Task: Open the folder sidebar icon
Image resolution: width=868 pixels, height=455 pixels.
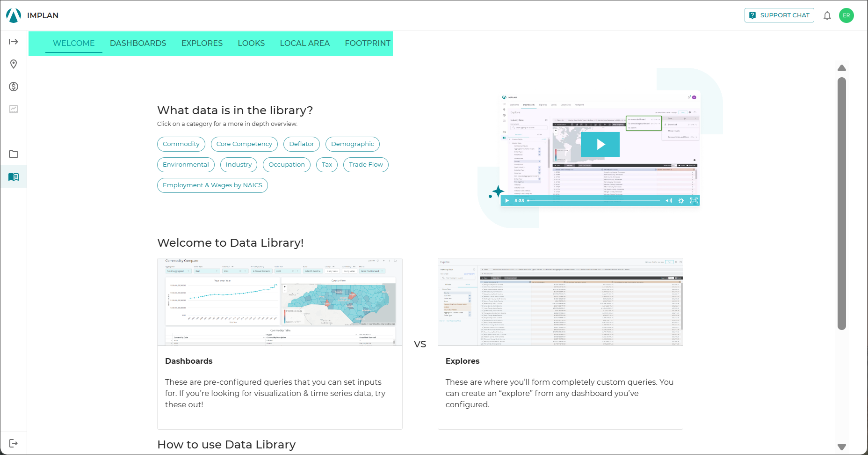Action: click(x=14, y=154)
